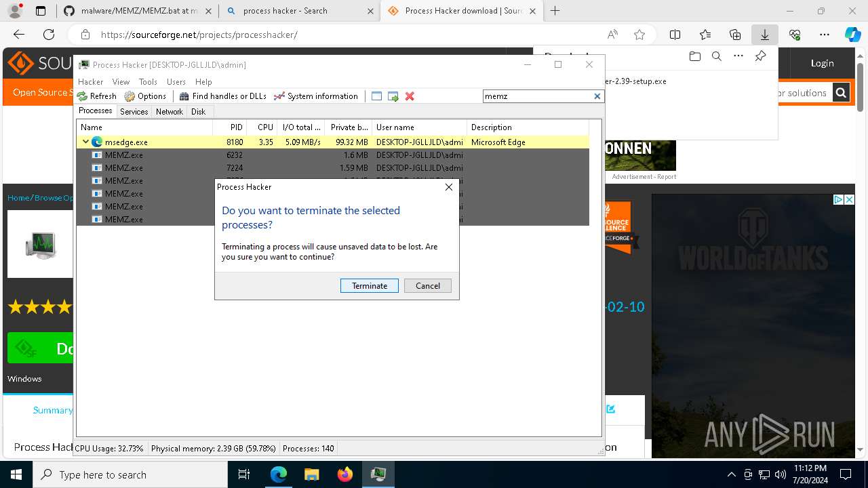Toggle Edge split screen icon
This screenshot has height=488, width=868.
675,35
